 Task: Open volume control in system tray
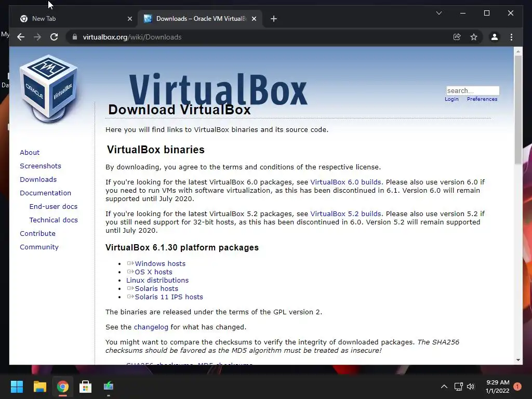(471, 387)
